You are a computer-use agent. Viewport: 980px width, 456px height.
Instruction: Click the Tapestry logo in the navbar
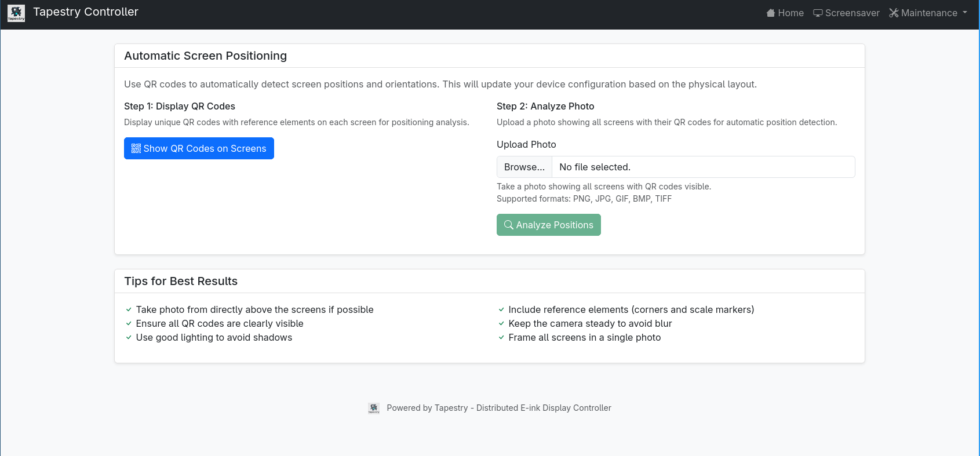(x=16, y=13)
